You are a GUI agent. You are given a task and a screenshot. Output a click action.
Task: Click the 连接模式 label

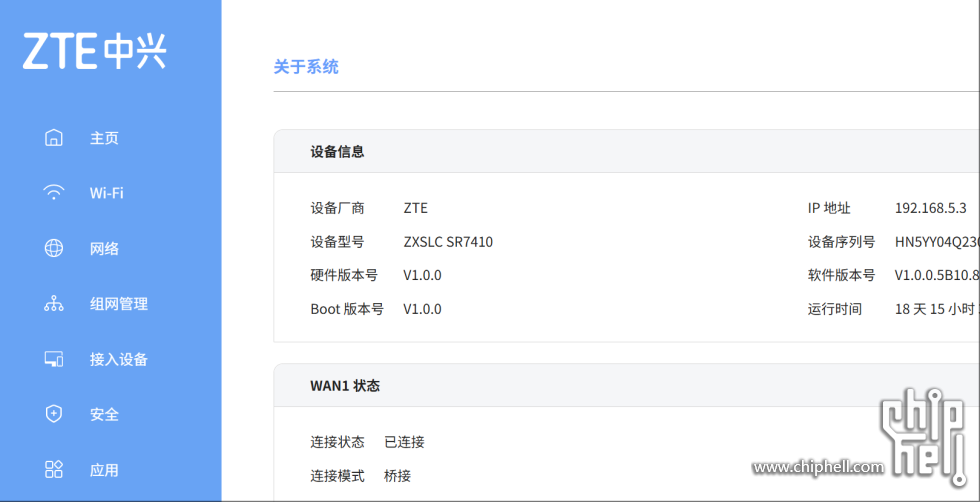click(338, 476)
